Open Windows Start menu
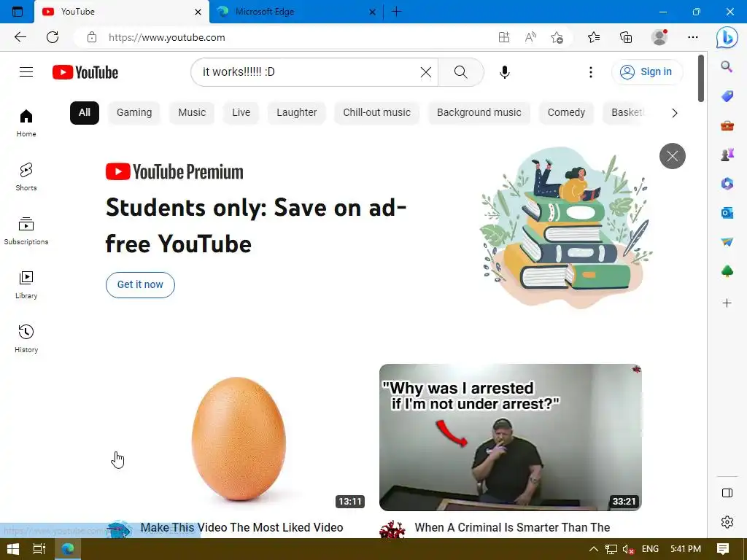The width and height of the screenshot is (747, 560). [13, 549]
